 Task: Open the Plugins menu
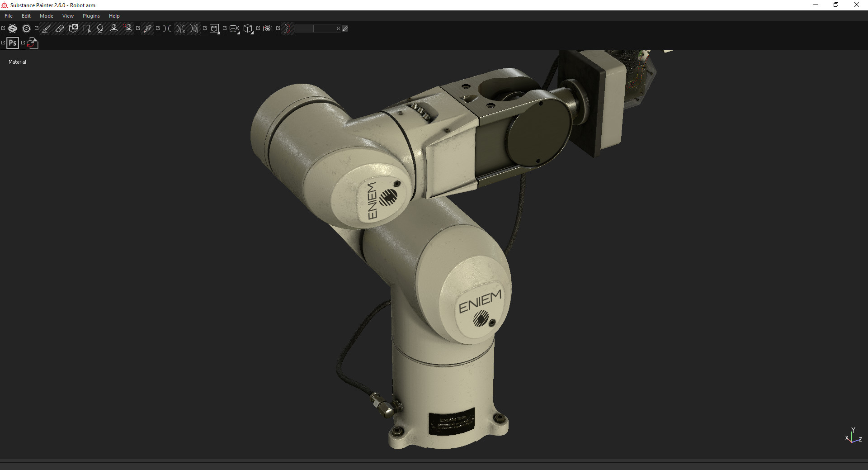coord(91,15)
